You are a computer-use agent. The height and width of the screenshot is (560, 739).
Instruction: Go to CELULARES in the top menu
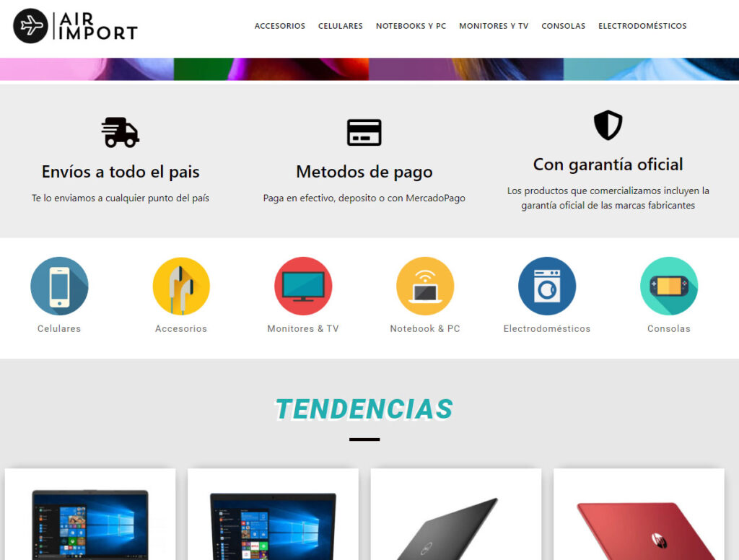tap(341, 26)
